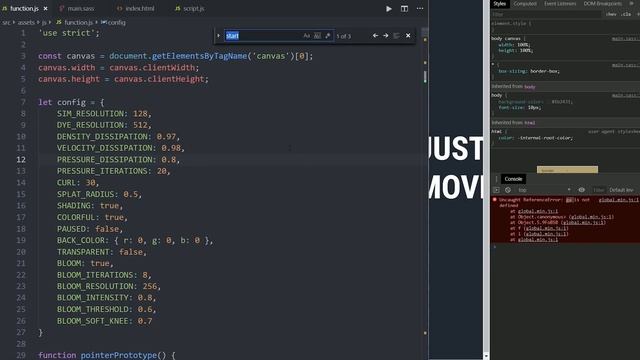Click 'getElementsByTagName' on line 3

(x=200, y=56)
